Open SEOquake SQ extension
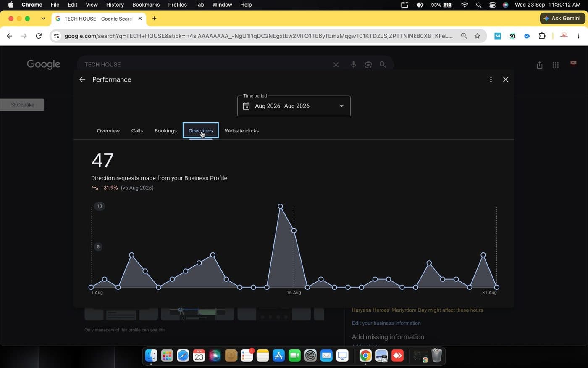 pyautogui.click(x=512, y=36)
